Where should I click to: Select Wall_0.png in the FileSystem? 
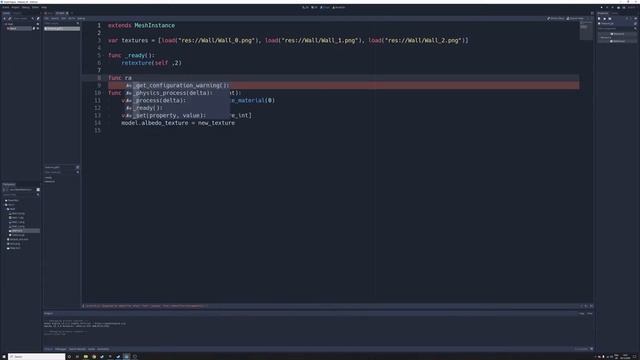(17, 213)
